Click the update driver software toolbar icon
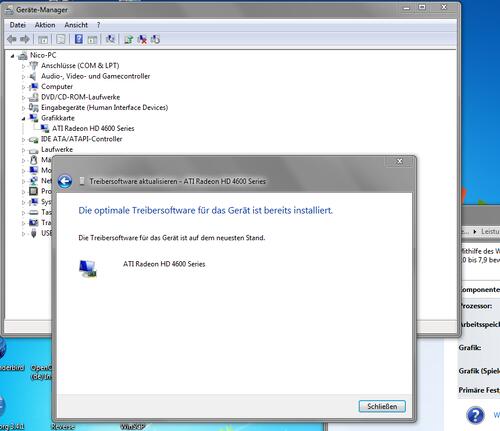The height and width of the screenshot is (431, 500). [129, 39]
